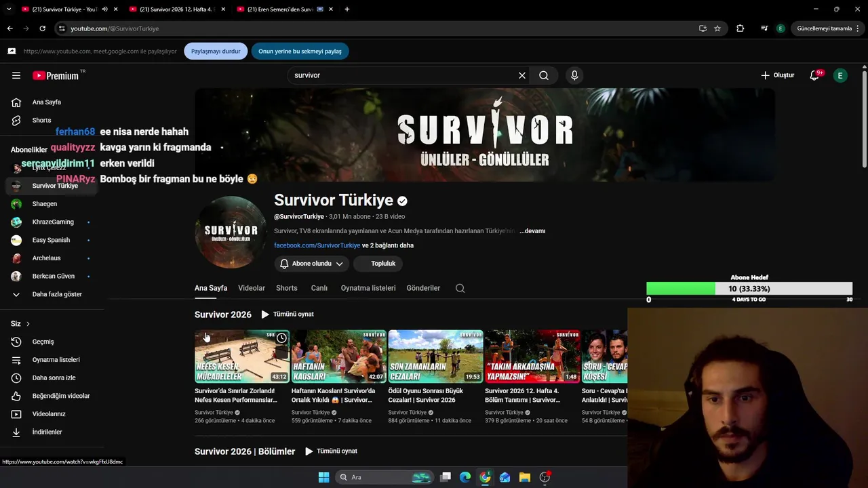
Task: Open the Haftanın Kaosları video thumbnail
Action: coord(339,357)
